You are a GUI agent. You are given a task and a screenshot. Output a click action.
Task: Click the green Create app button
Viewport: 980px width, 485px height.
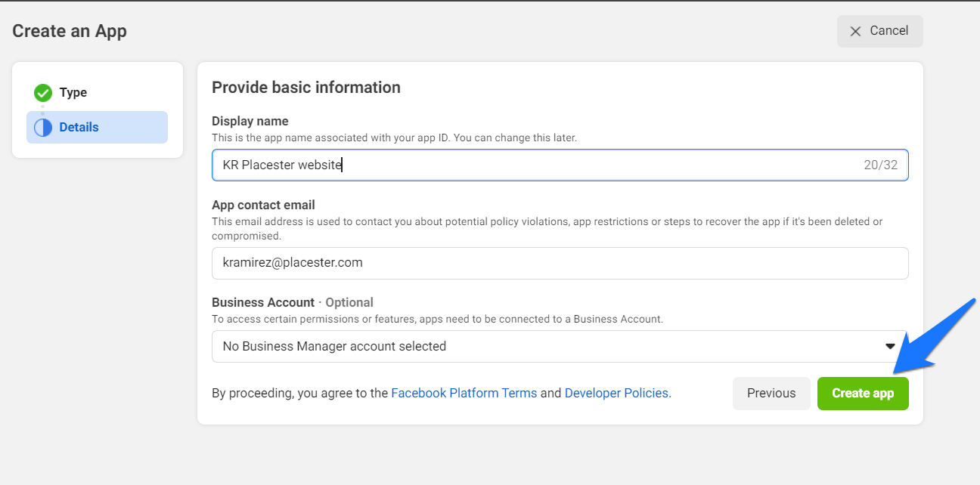pyautogui.click(x=863, y=394)
